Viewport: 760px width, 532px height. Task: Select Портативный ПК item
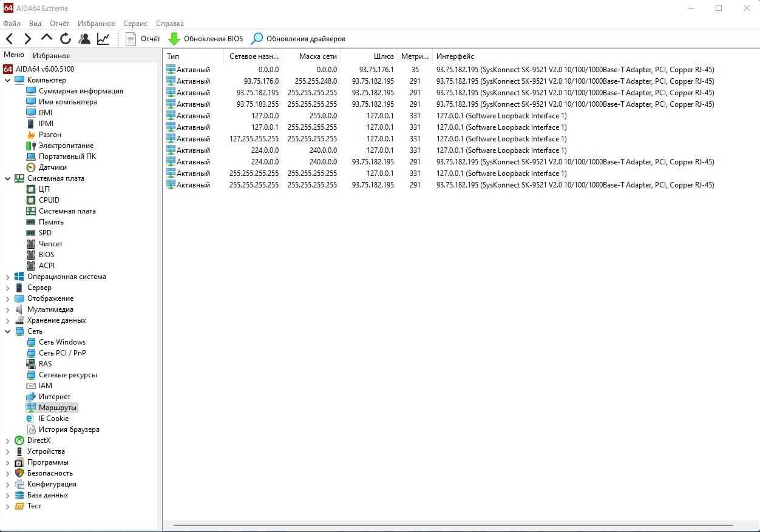click(61, 157)
